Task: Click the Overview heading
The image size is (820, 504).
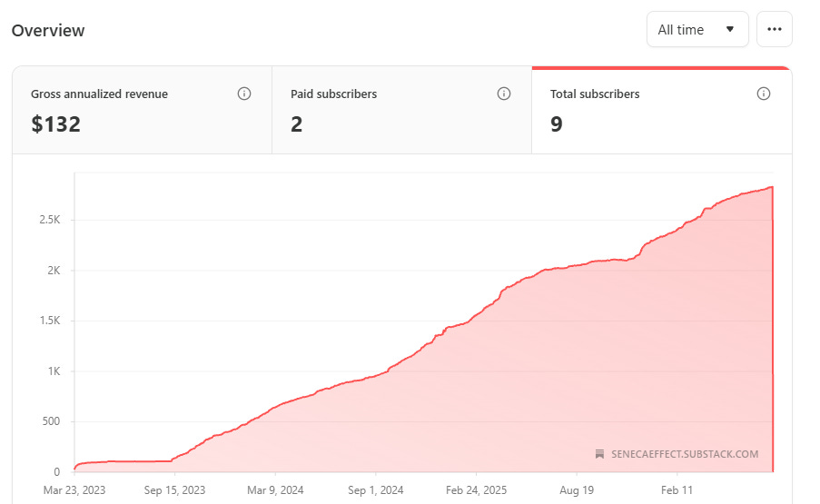Action: click(48, 30)
